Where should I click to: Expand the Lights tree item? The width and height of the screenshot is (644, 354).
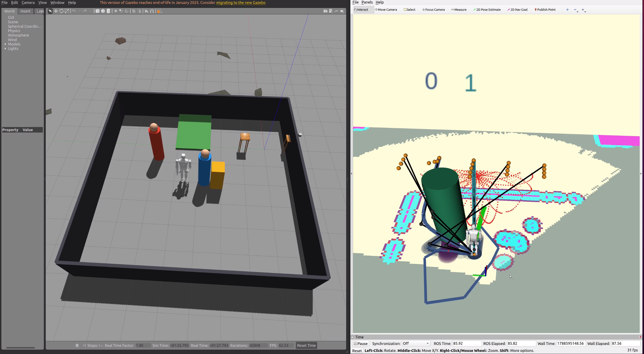5,48
